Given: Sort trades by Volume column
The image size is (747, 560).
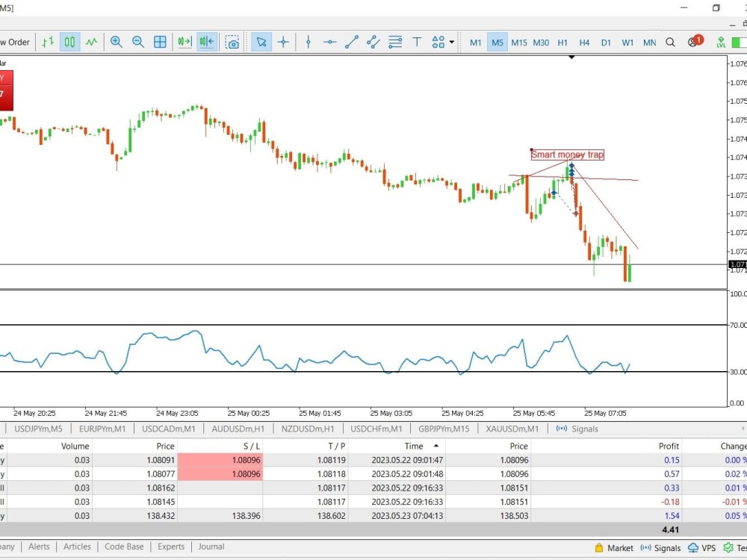Looking at the screenshot, I should click(75, 447).
